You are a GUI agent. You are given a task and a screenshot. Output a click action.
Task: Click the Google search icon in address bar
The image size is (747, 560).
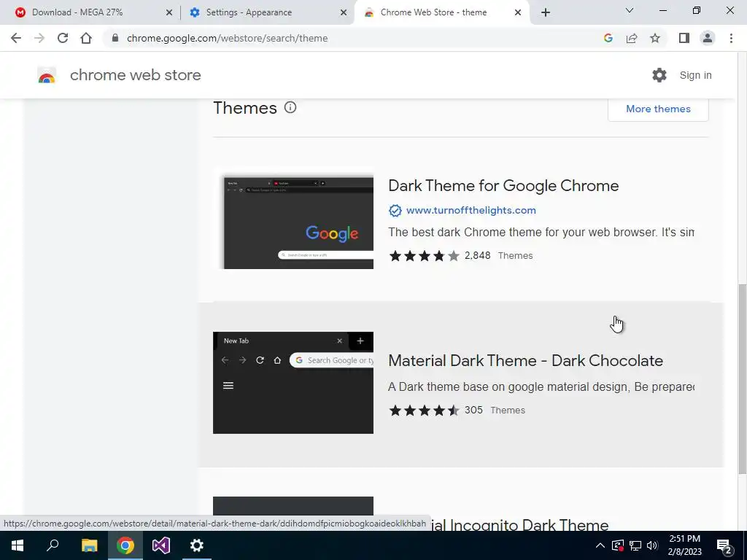click(x=608, y=38)
